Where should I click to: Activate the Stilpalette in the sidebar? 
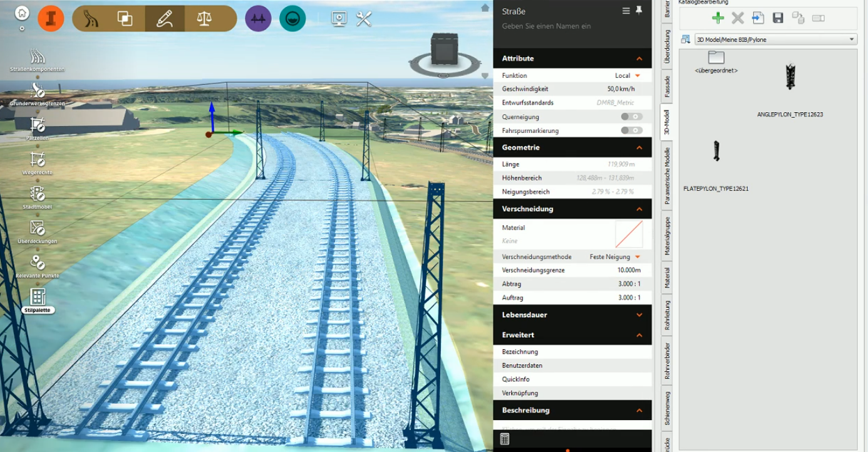(x=39, y=296)
